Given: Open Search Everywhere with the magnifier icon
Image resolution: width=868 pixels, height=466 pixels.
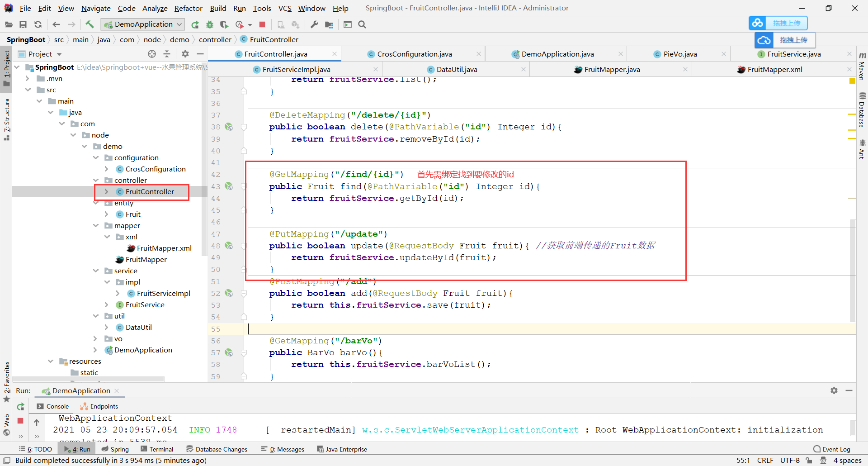Looking at the screenshot, I should (x=362, y=24).
